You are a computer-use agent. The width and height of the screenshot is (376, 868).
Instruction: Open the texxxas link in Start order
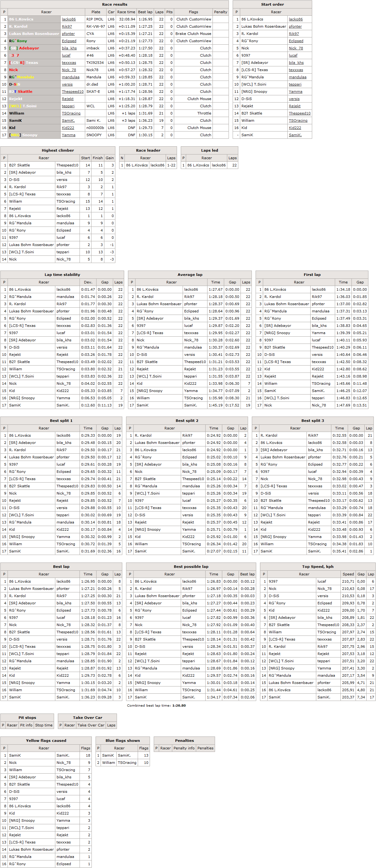pyautogui.click(x=296, y=70)
